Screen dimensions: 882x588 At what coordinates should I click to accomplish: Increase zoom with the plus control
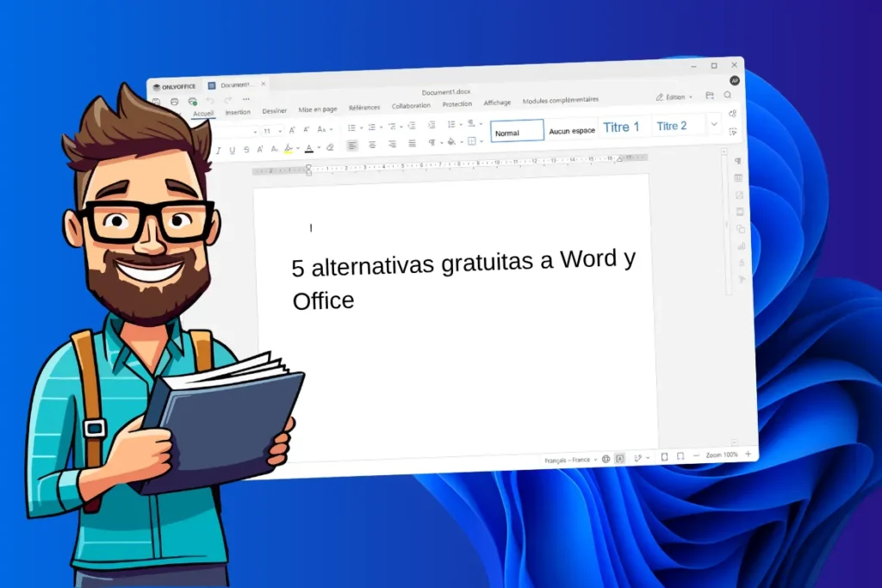point(747,455)
